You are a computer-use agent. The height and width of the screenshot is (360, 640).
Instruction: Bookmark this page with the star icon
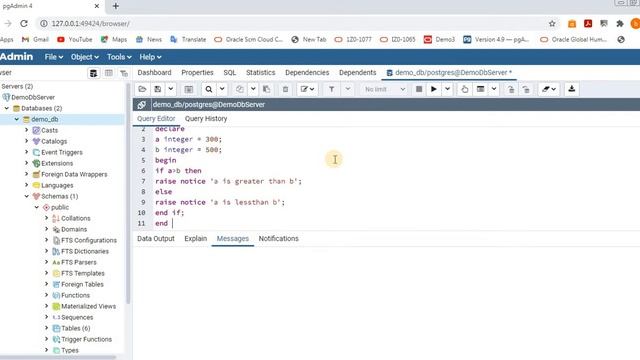point(552,24)
